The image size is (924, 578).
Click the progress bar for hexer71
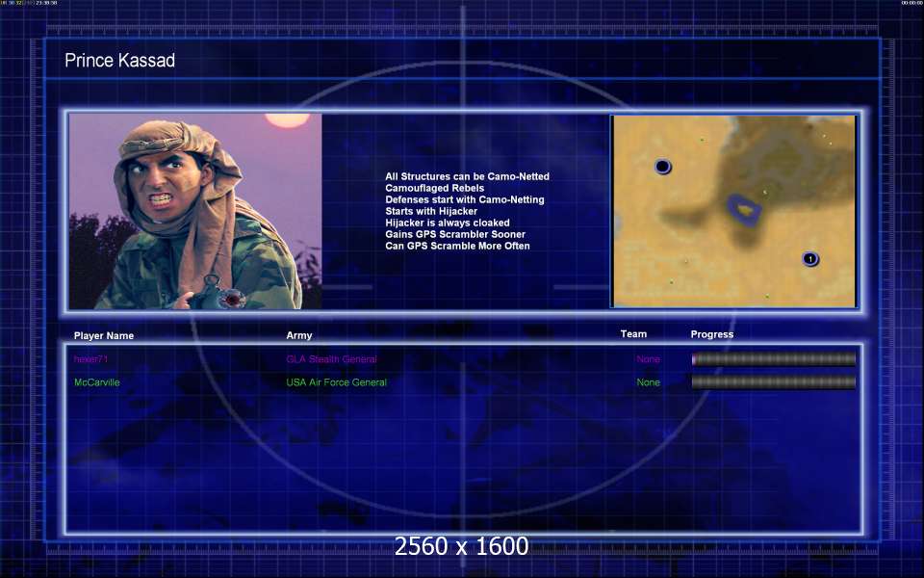click(773, 359)
